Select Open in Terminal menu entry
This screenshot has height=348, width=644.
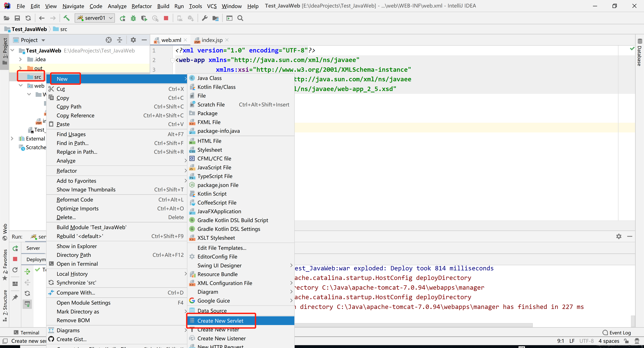[117, 264]
